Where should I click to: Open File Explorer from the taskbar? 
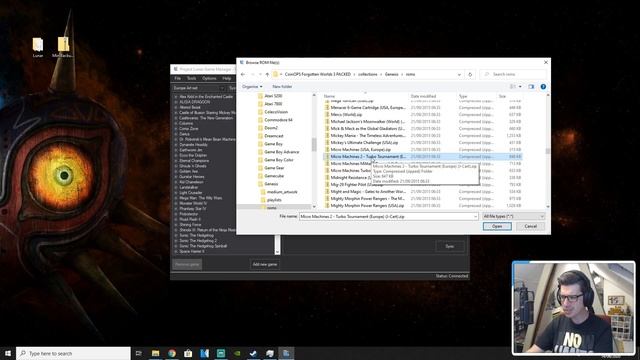[x=156, y=353]
